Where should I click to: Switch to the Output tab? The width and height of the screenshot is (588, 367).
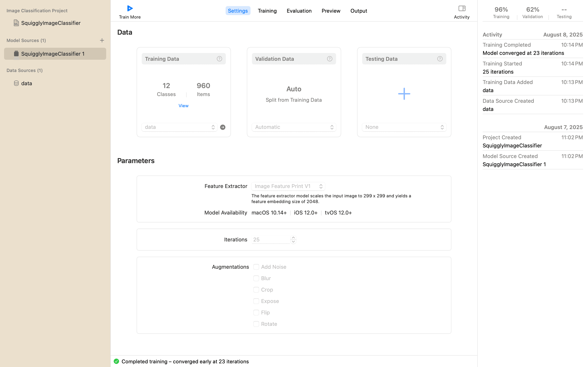[x=359, y=11]
